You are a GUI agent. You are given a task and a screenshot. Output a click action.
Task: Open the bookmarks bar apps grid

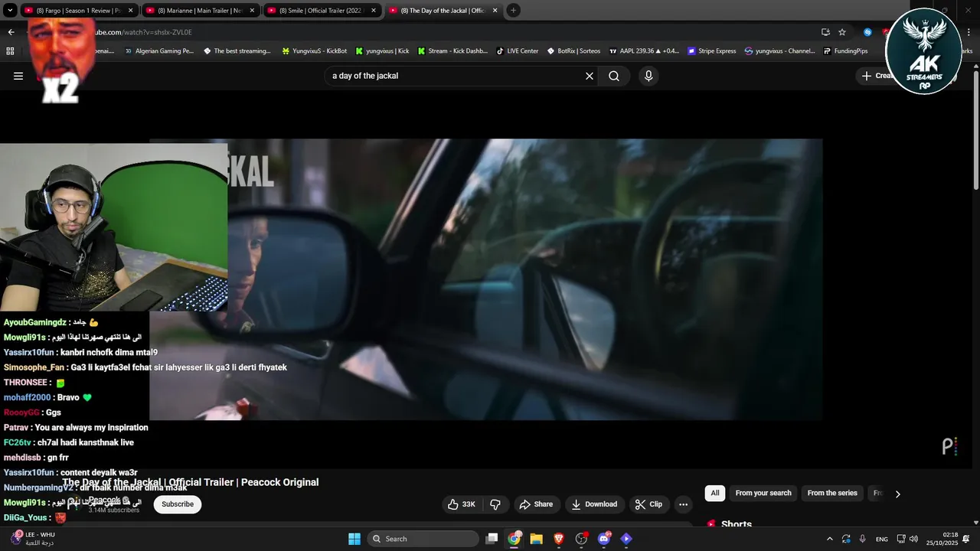point(10,51)
